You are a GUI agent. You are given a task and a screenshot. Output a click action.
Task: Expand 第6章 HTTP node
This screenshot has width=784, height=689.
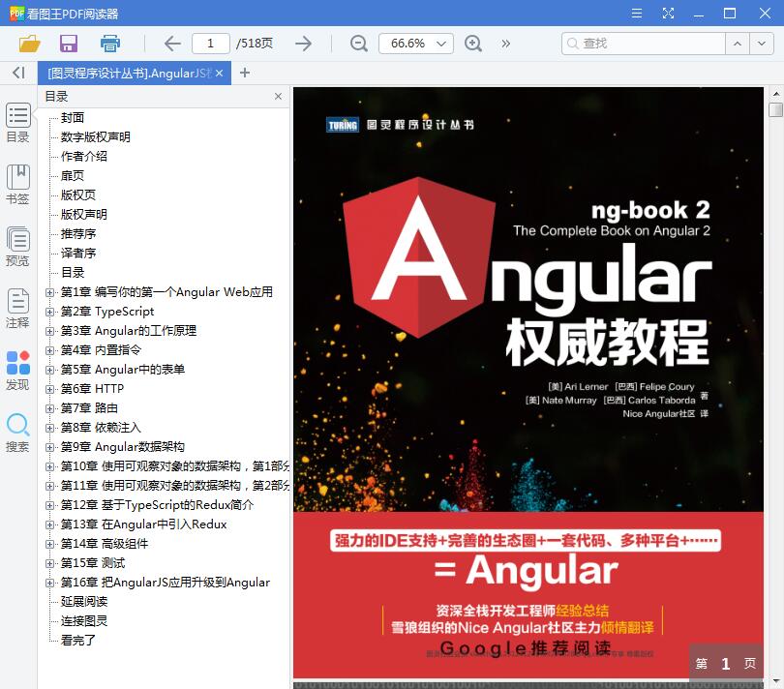pos(49,389)
